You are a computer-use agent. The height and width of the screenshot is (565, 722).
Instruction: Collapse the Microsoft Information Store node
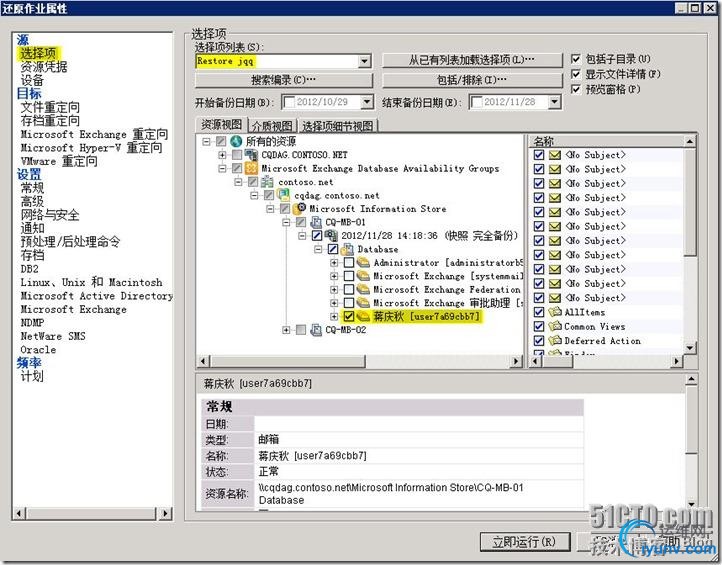(270, 209)
